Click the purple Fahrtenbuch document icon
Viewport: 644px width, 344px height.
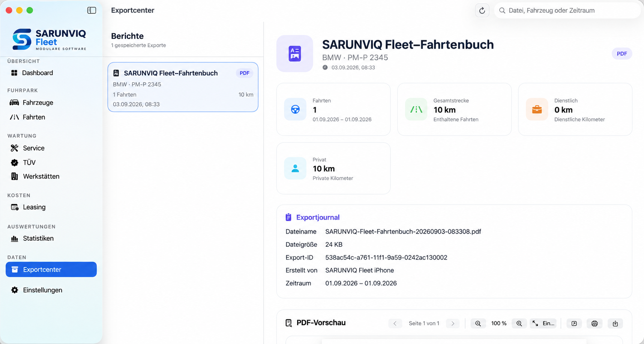click(295, 54)
